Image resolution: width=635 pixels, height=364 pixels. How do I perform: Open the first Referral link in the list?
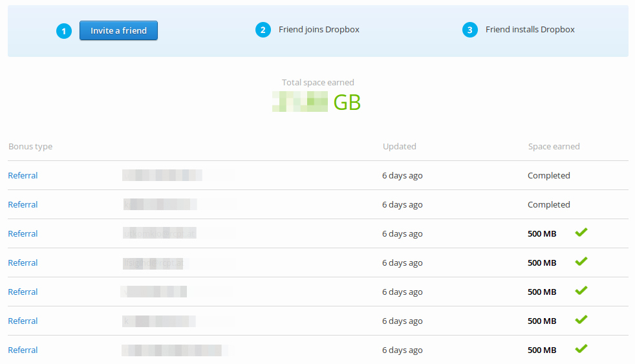23,175
